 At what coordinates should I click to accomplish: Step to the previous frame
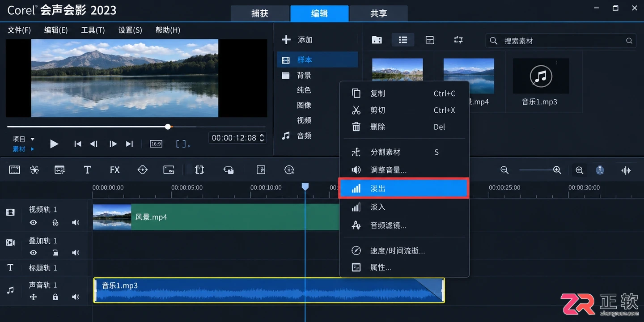[94, 144]
